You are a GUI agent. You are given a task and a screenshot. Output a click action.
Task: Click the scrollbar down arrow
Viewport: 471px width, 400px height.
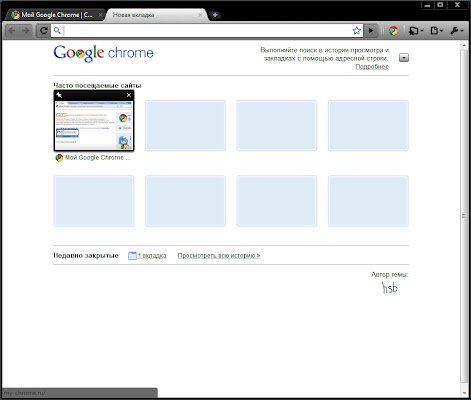(x=464, y=394)
